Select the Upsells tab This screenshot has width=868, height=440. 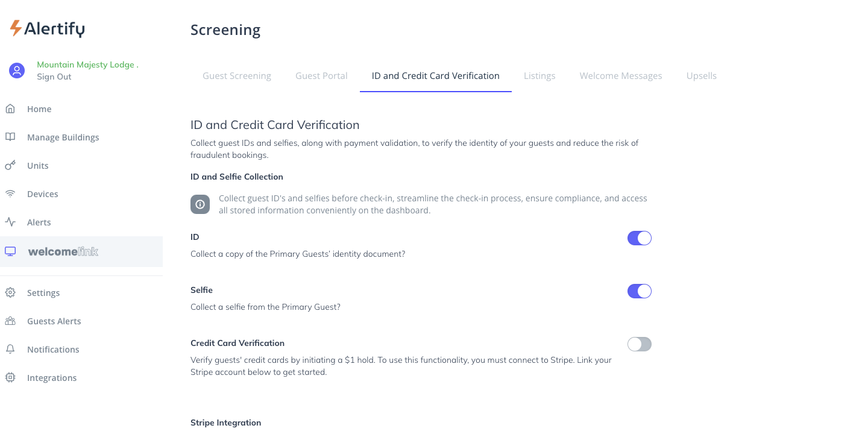(702, 76)
